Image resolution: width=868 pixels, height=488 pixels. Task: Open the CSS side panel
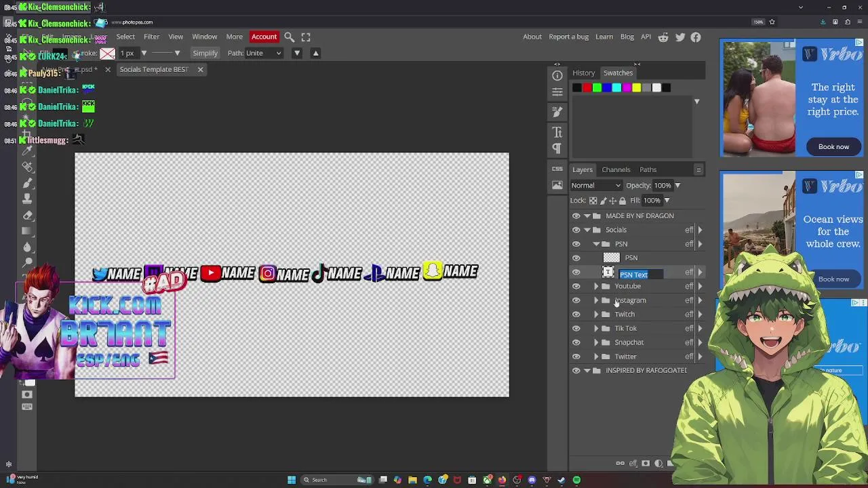point(557,169)
